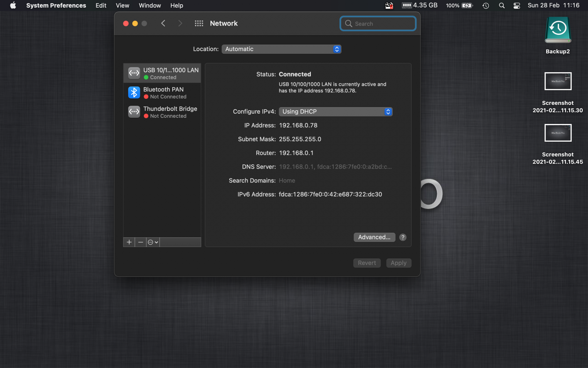Open Control Center in menu bar
Image resolution: width=588 pixels, height=368 pixels.
click(x=517, y=6)
